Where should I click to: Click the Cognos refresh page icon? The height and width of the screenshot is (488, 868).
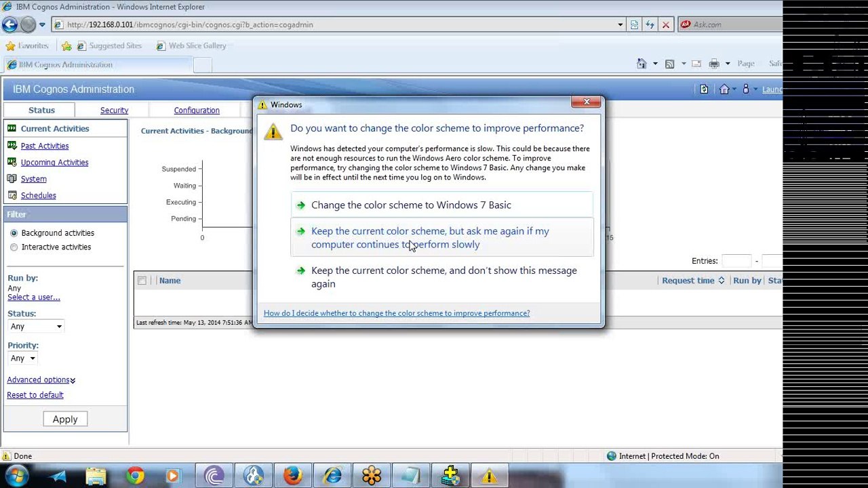click(x=704, y=89)
